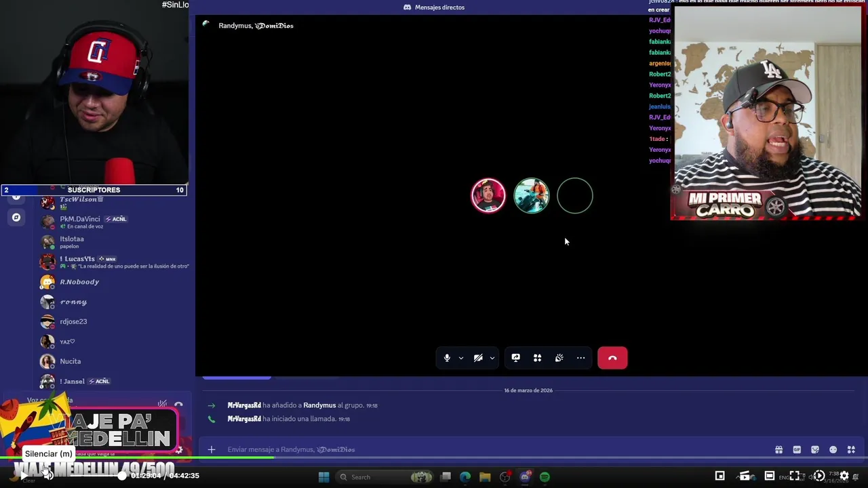This screenshot has height=488, width=868.
Task: Open ! LucasYts in members list
Action: tap(114, 262)
